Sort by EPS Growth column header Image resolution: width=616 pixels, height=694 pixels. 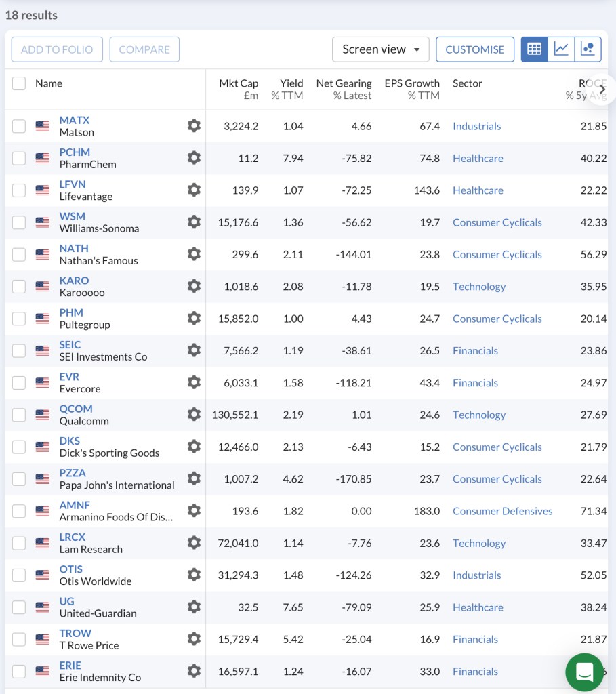click(412, 83)
